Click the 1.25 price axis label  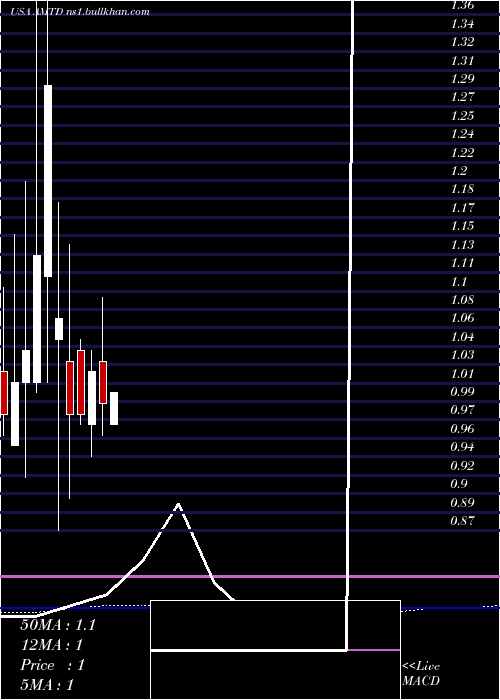click(x=462, y=116)
